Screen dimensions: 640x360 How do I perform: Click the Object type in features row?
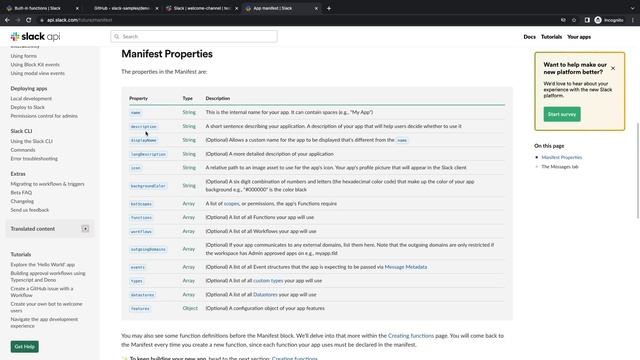coord(190,308)
